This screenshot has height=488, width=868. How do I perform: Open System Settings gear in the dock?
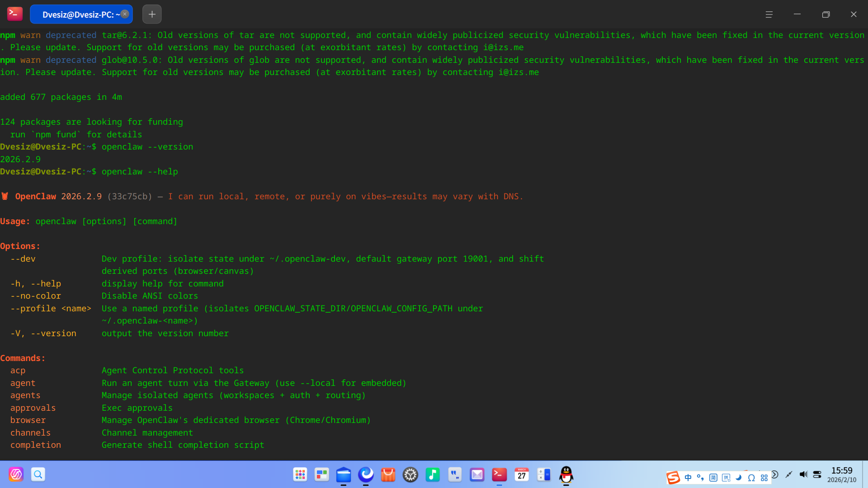(410, 475)
